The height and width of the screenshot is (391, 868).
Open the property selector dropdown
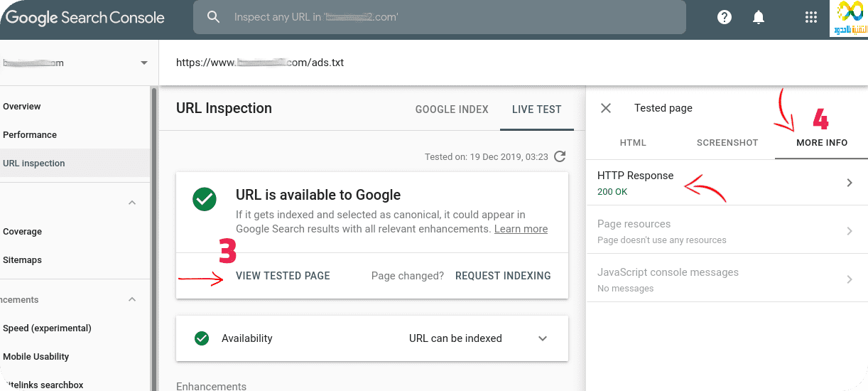click(x=144, y=63)
